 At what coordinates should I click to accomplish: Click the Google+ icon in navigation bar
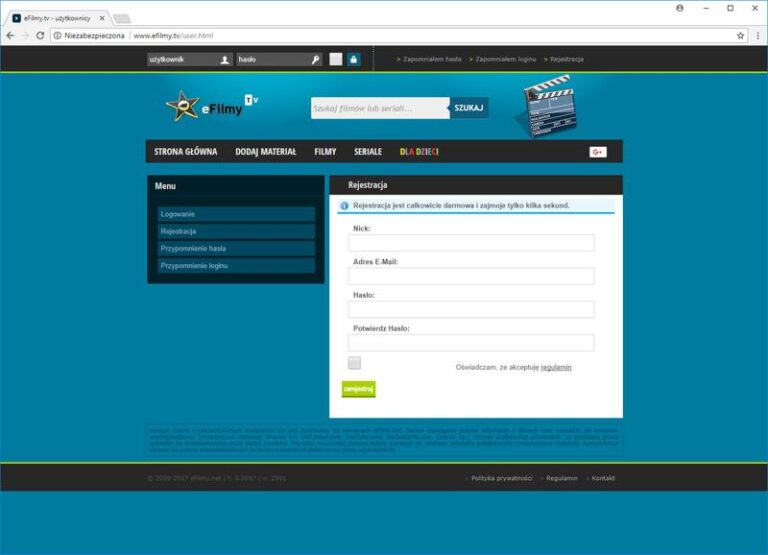pyautogui.click(x=598, y=152)
